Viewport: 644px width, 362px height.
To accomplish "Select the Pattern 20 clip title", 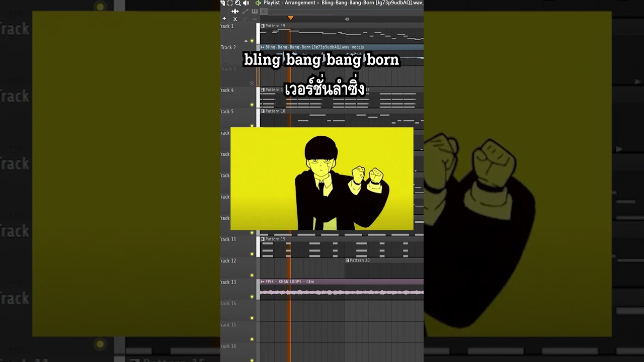I will [360, 260].
